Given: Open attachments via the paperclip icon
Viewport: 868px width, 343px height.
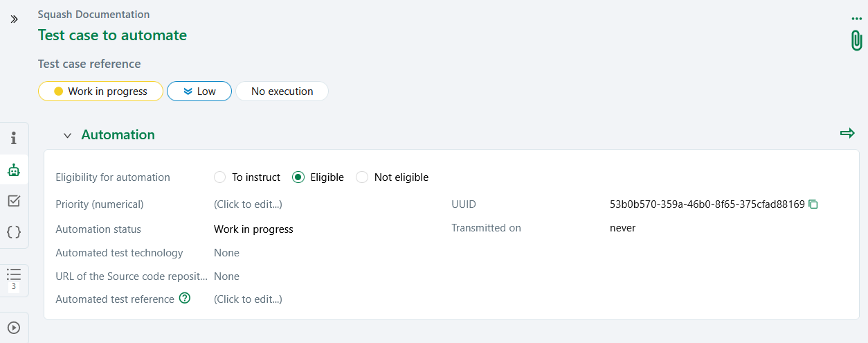Looking at the screenshot, I should (x=856, y=40).
